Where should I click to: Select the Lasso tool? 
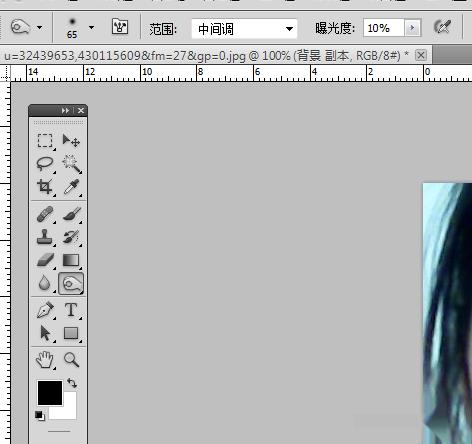45,164
